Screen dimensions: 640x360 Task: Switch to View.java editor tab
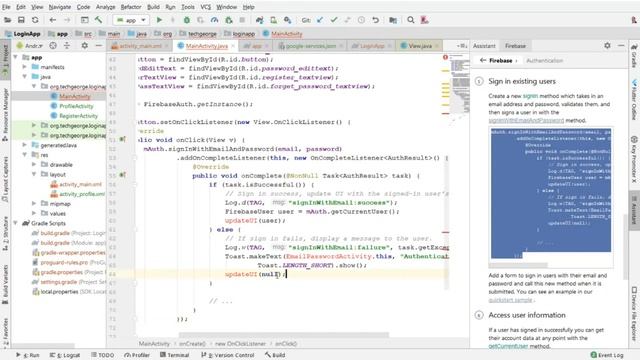coord(420,46)
